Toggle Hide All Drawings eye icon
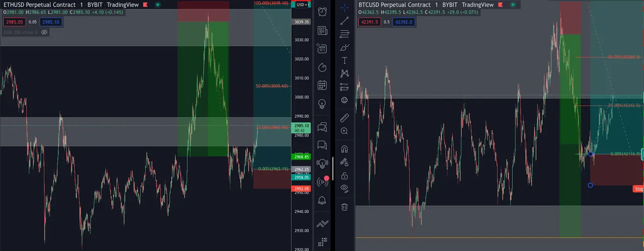Viewport: 644px width, 251px height. pyautogui.click(x=344, y=189)
